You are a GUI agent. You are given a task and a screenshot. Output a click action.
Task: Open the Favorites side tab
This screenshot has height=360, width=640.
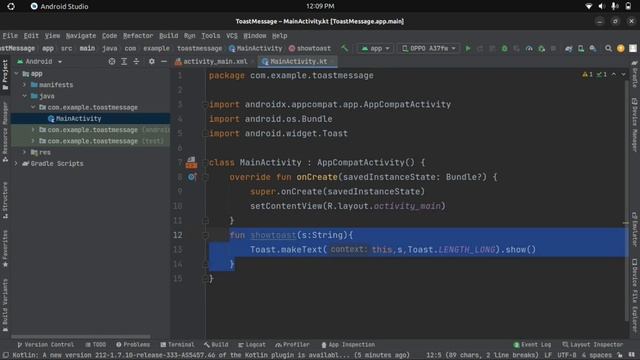tap(5, 248)
